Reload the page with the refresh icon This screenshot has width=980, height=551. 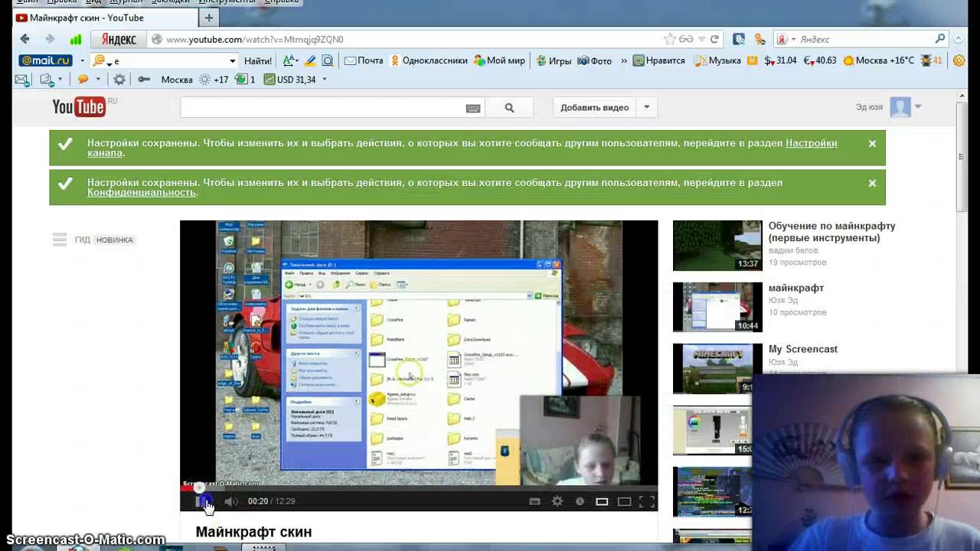[x=714, y=39]
